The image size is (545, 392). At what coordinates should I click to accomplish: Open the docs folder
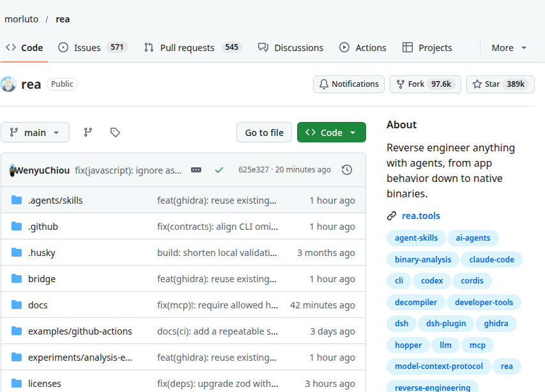point(38,305)
